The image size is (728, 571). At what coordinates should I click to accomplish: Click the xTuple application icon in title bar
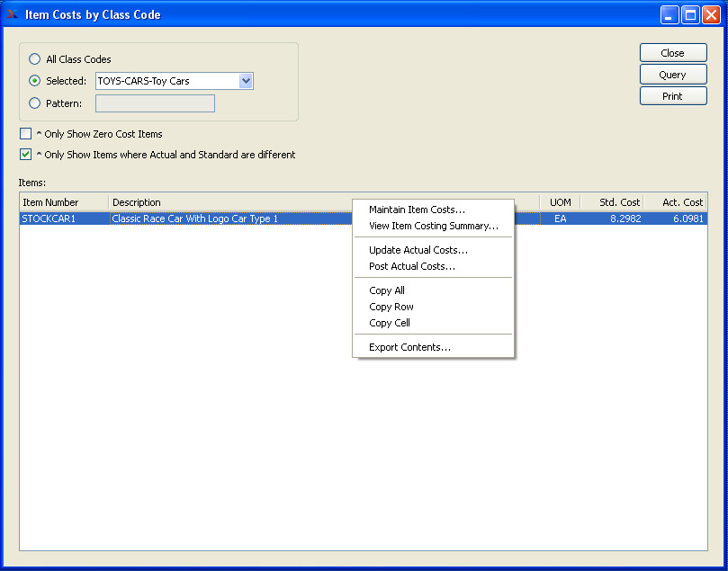(x=13, y=13)
